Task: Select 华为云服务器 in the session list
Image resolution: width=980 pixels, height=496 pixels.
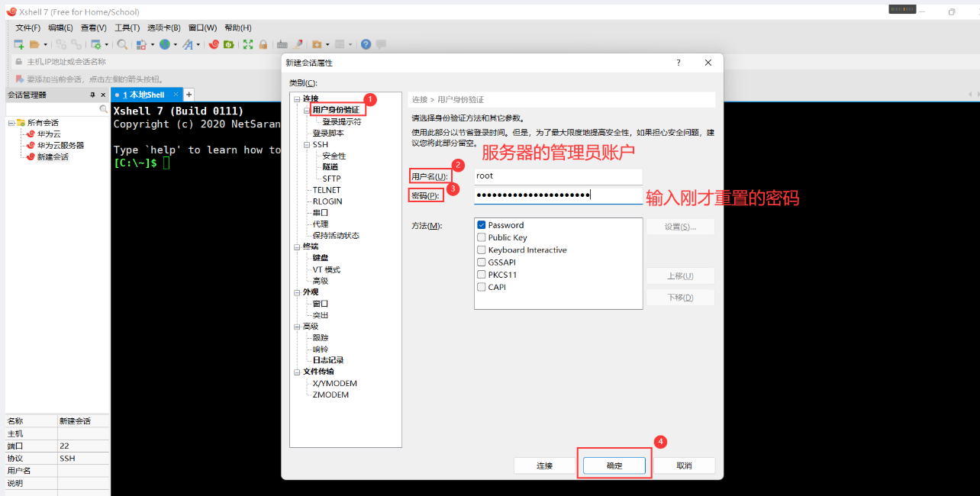Action: [60, 145]
